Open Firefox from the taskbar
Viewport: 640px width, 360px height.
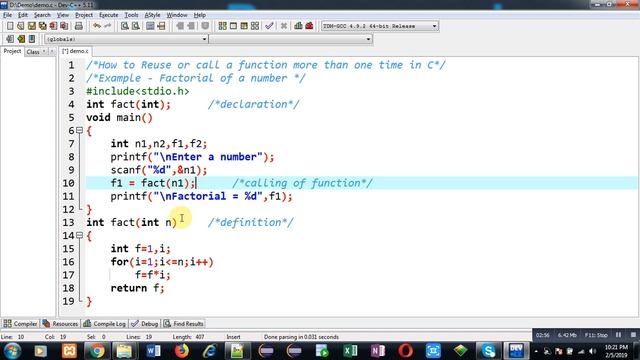pyautogui.click(x=182, y=351)
